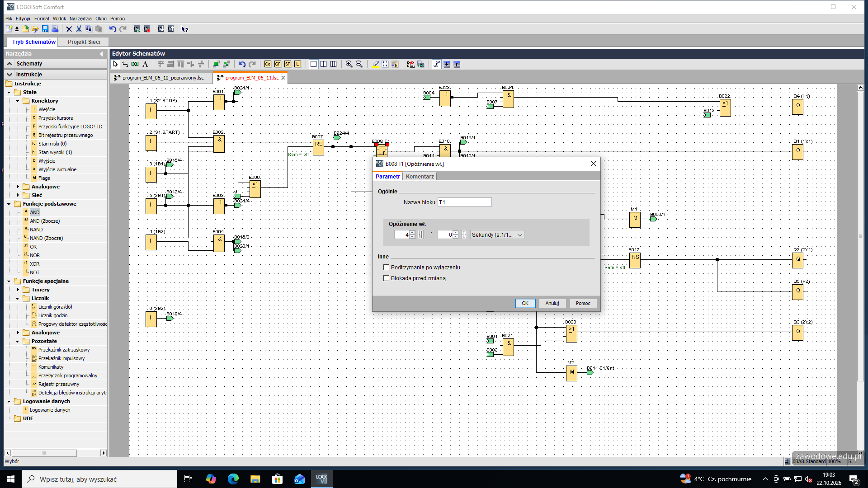
Task: Show Constants 'Co' block palette
Action: coord(268,64)
